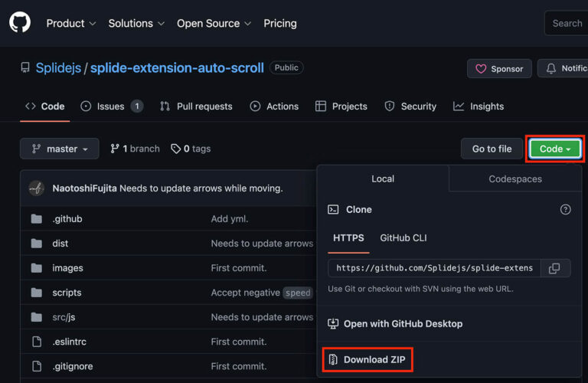This screenshot has height=383, width=588.
Task: Open the dist folder
Action: 60,244
